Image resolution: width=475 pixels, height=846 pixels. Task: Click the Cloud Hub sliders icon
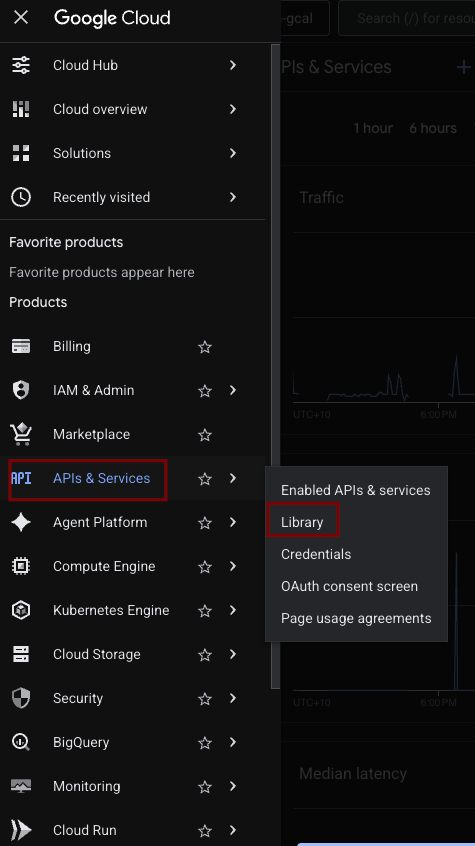21,65
